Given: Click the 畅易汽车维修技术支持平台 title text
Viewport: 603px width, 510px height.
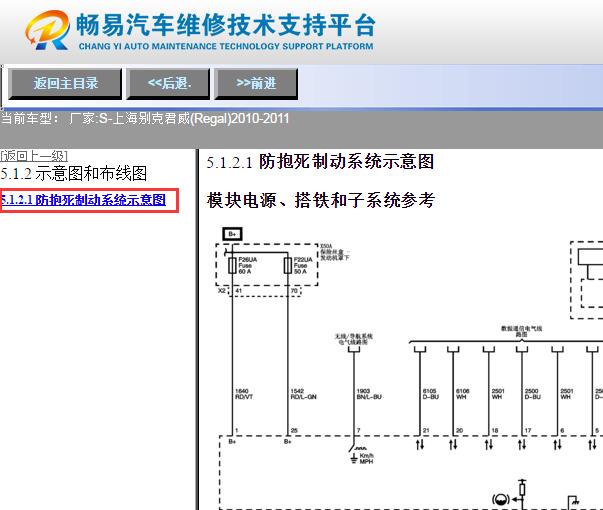Looking at the screenshot, I should (225, 25).
